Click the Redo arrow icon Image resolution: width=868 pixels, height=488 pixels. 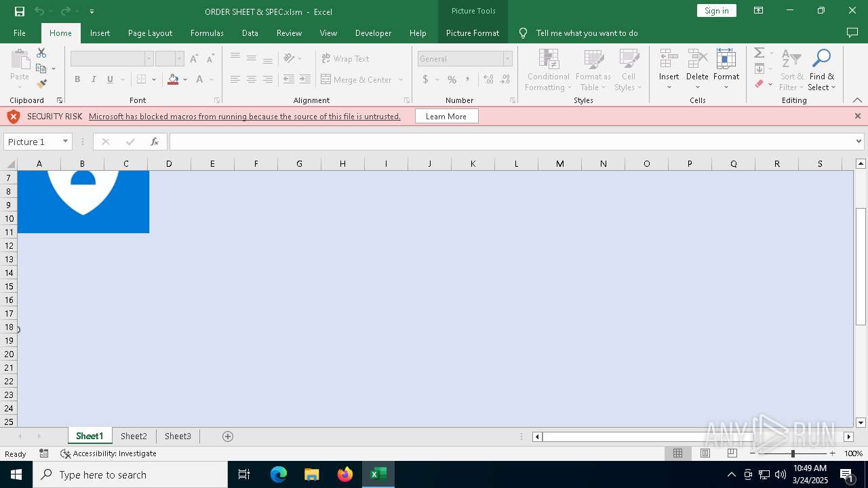click(65, 11)
